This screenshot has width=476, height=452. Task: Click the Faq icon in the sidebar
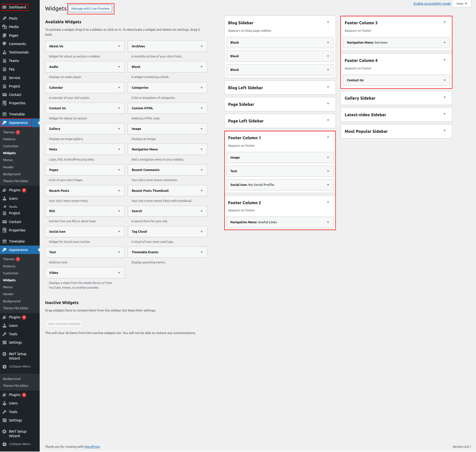pos(4,69)
